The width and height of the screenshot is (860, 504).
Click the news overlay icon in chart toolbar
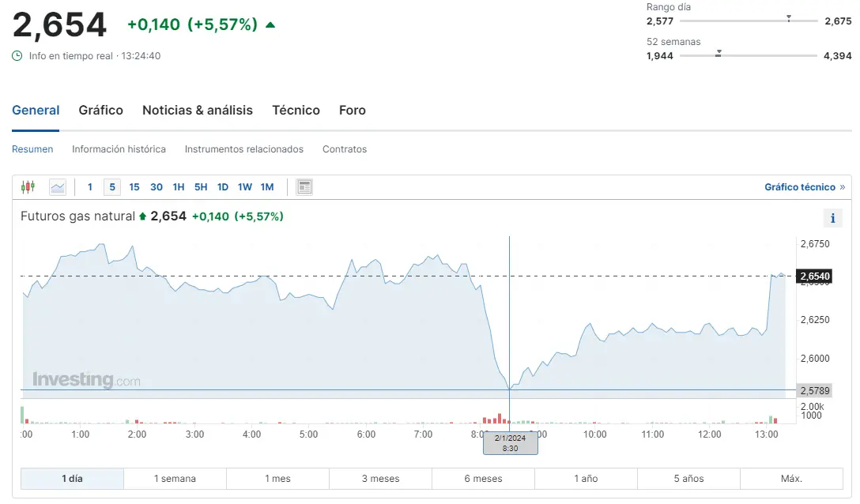tap(304, 187)
